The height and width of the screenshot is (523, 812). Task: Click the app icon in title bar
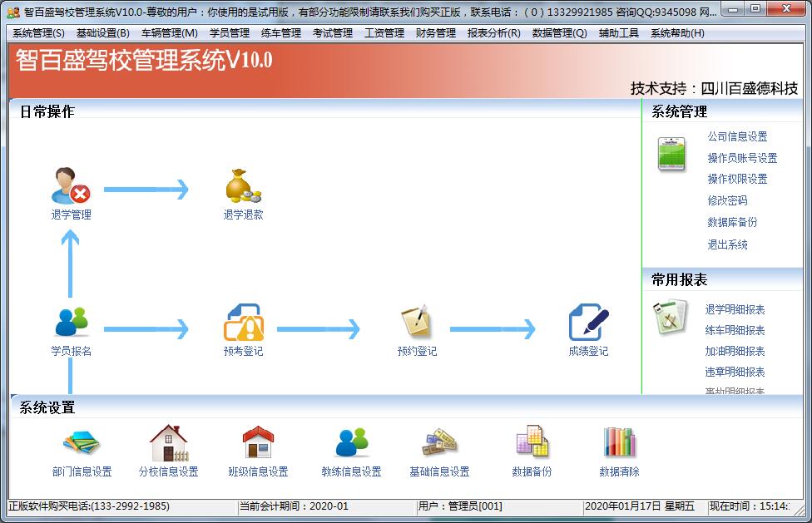point(14,12)
